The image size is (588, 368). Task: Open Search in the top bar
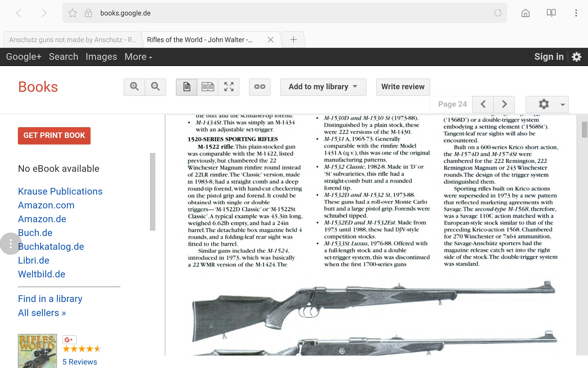[63, 57]
